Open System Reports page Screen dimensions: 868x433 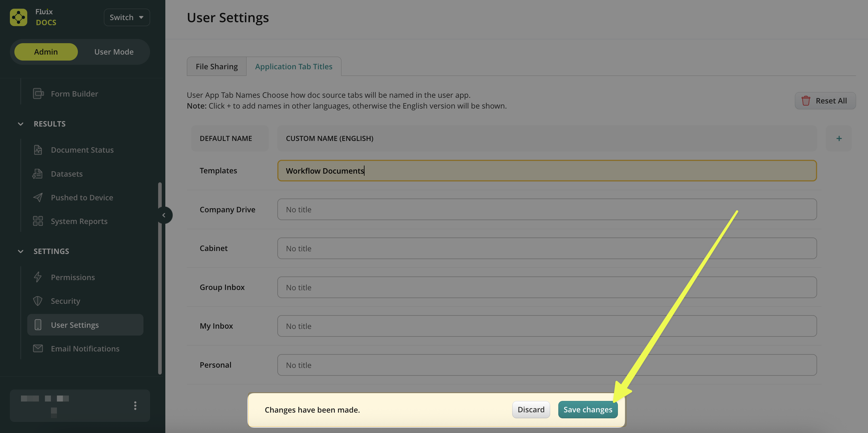[x=79, y=221]
